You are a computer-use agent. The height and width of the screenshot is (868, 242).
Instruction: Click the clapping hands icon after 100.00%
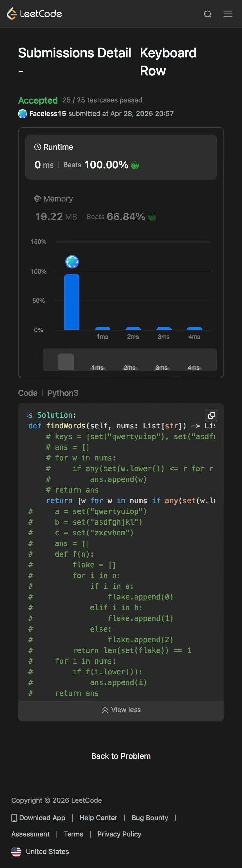point(135,165)
